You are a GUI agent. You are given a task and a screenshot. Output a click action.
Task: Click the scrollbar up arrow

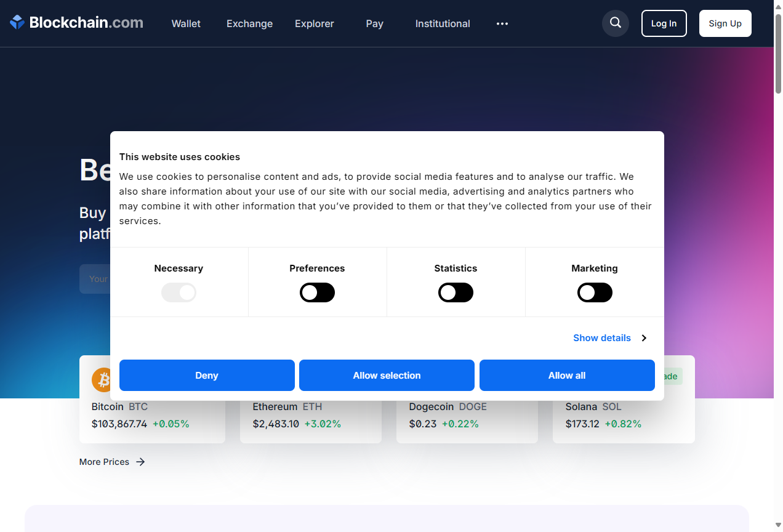[777, 6]
